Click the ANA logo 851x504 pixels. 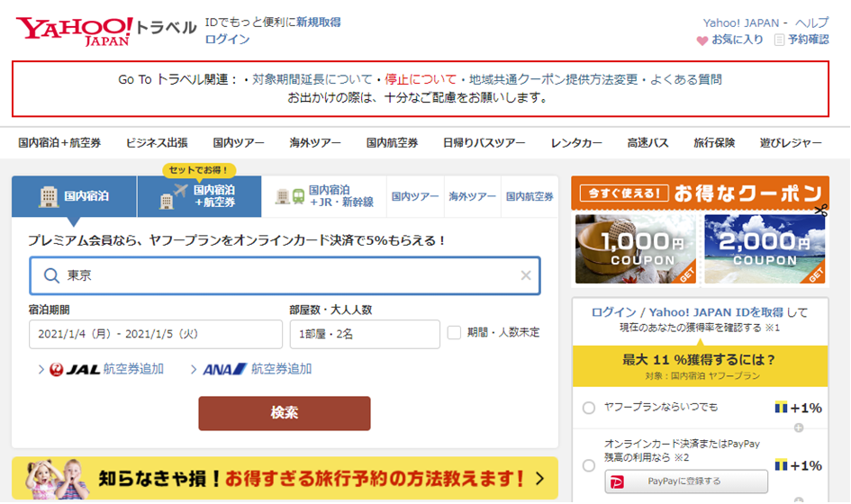tap(225, 370)
